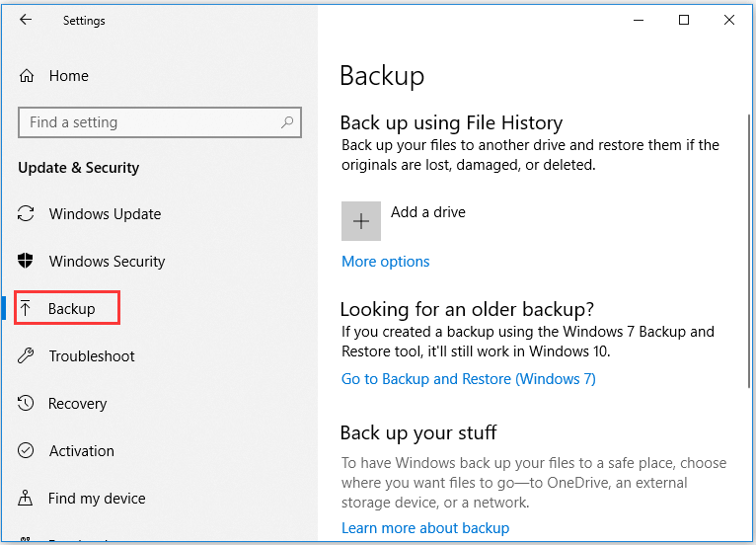Viewport: 756px width, 545px height.
Task: Click the vertical scrollbar on the right
Action: [748, 247]
